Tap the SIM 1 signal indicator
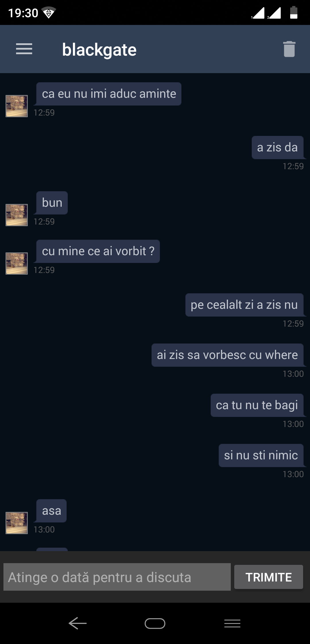310x644 pixels. pos(258,13)
